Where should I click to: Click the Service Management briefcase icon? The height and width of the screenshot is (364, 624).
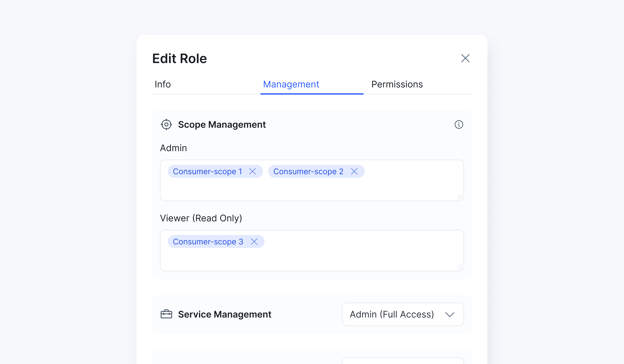(x=166, y=314)
